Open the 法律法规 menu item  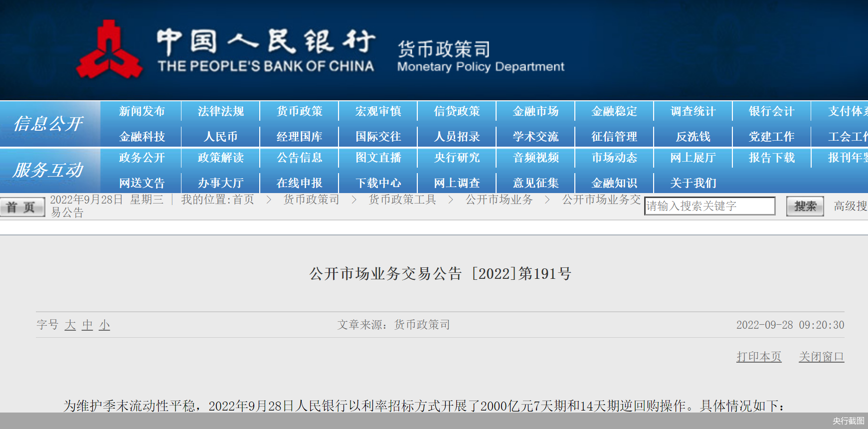220,111
